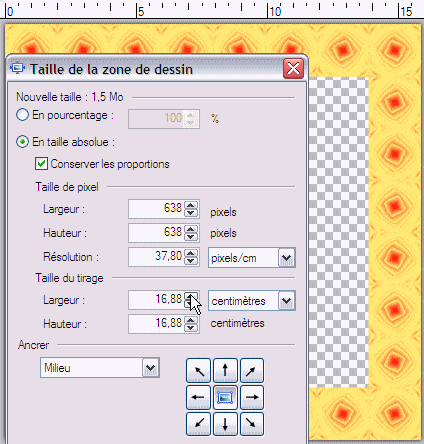Image resolution: width=424 pixels, height=444 pixels.
Task: Click the transparent checkerboard canvas area
Action: point(338,232)
